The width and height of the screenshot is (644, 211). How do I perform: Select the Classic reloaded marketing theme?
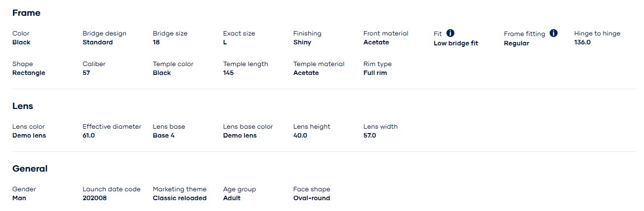point(179,198)
